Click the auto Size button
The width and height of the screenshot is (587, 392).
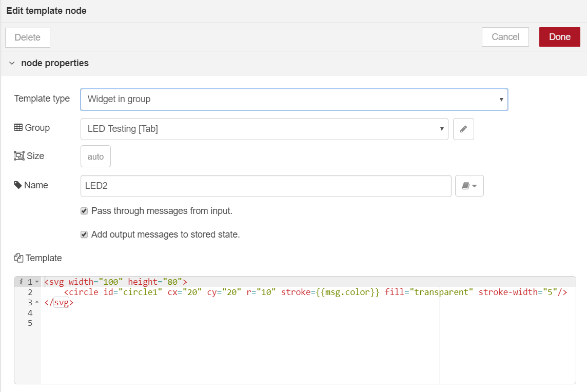pos(95,156)
